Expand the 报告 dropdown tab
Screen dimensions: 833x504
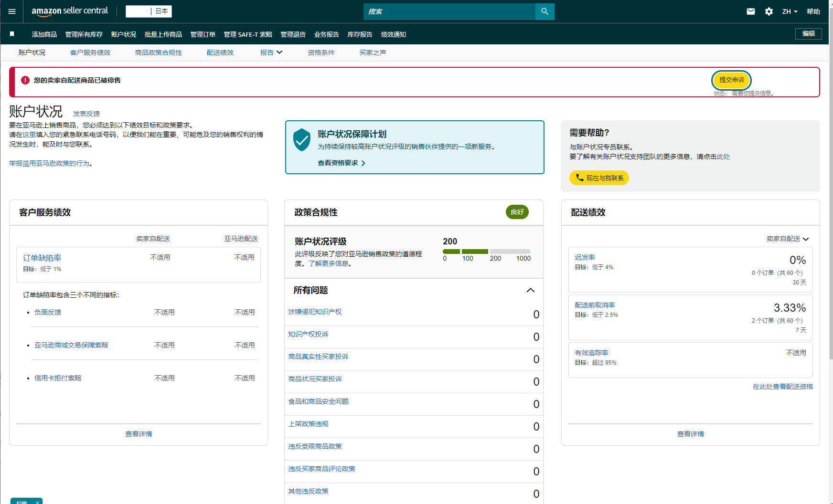pyautogui.click(x=271, y=52)
